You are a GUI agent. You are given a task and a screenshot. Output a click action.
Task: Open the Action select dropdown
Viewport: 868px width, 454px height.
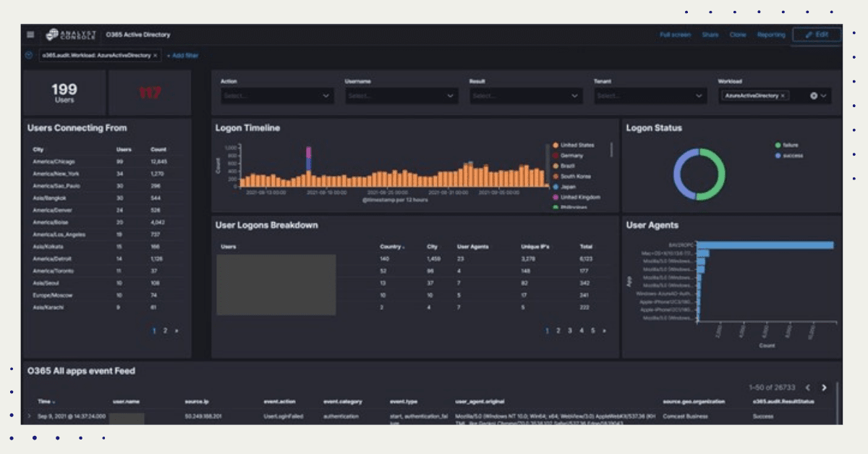point(277,96)
